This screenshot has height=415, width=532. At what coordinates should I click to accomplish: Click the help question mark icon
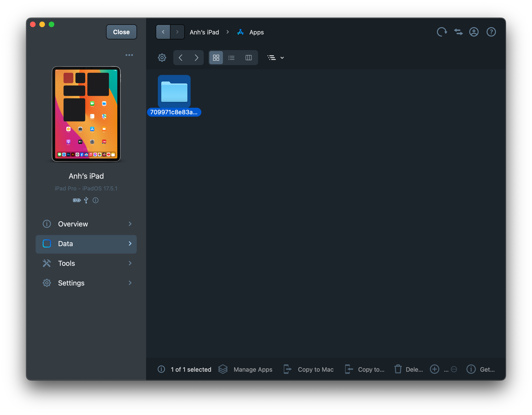coord(491,32)
